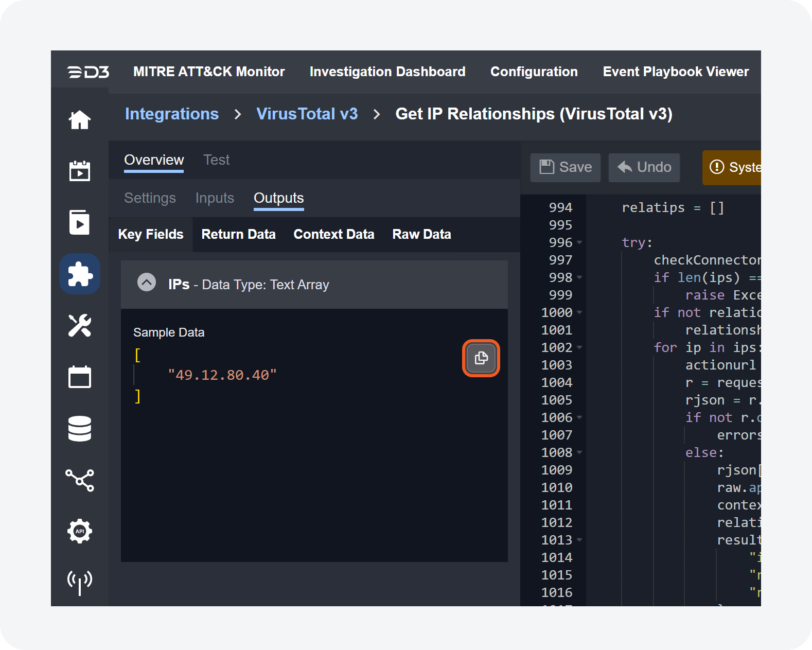Open the playbook play-file sidebar icon
The image size is (812, 650).
point(80,222)
